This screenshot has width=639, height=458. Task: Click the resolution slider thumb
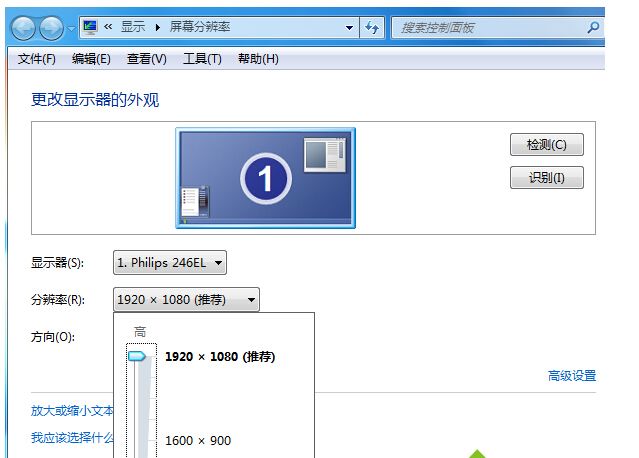137,357
